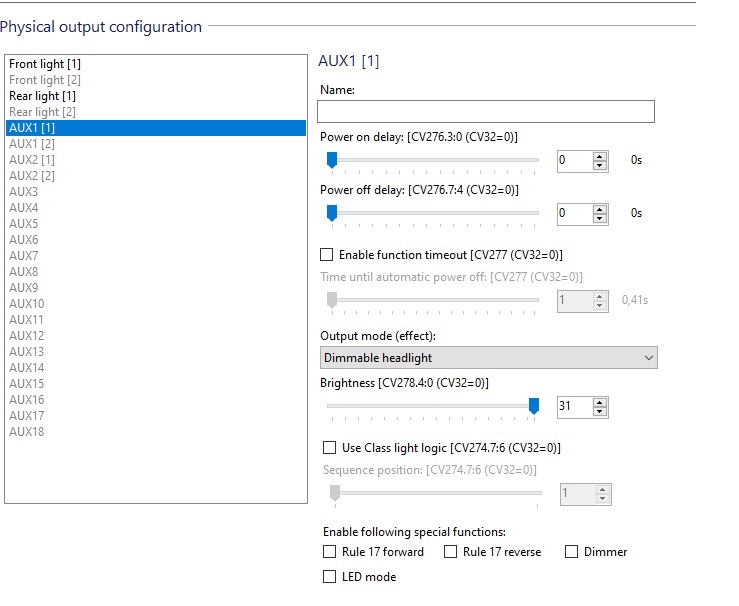This screenshot has height=606, width=739.
Task: Decrement the Power off delay spinner arrow
Action: pos(599,218)
